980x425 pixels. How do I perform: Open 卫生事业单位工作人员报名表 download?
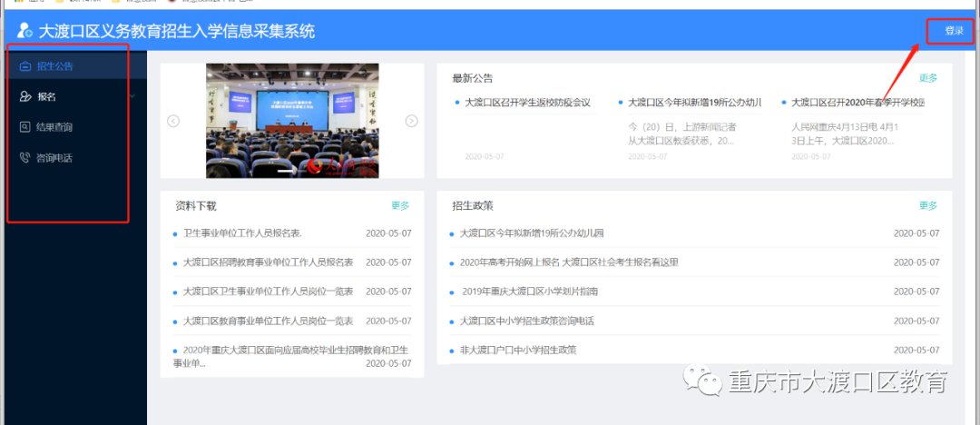242,233
